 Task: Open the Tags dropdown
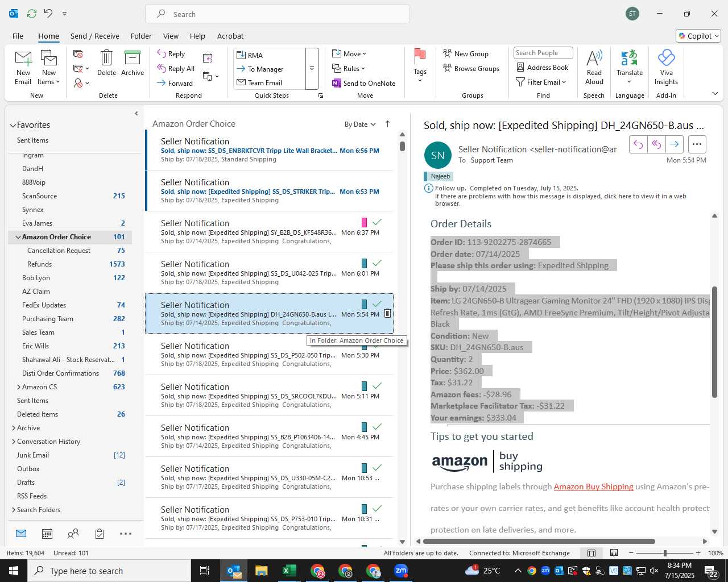pos(420,66)
